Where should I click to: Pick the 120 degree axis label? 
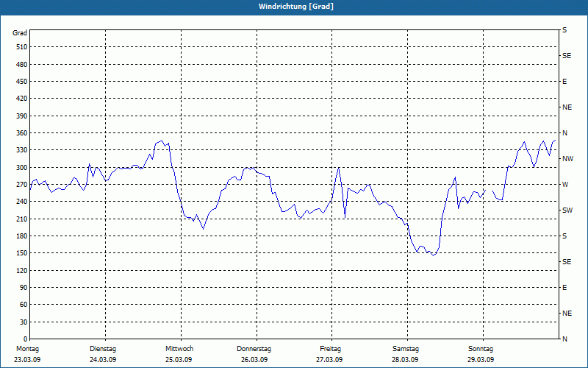(x=21, y=270)
